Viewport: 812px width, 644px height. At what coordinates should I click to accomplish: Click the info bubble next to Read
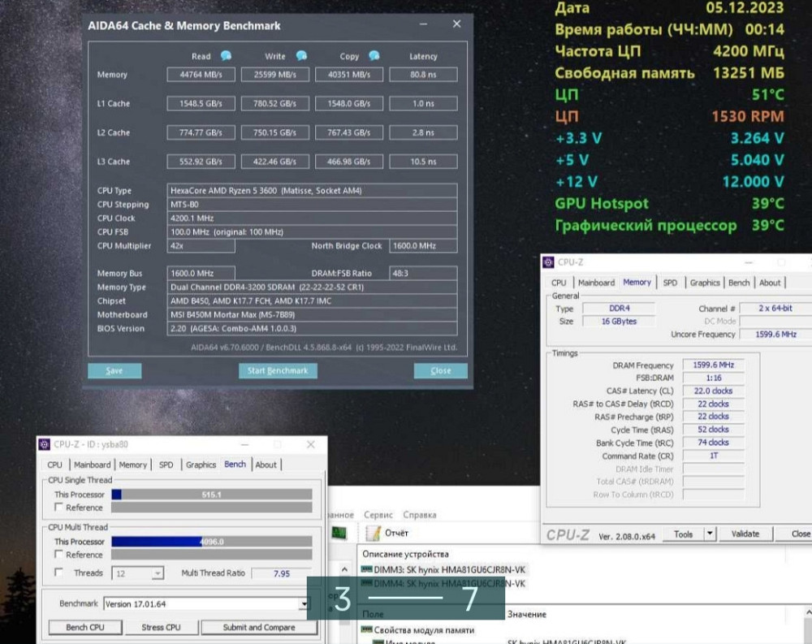pyautogui.click(x=226, y=56)
